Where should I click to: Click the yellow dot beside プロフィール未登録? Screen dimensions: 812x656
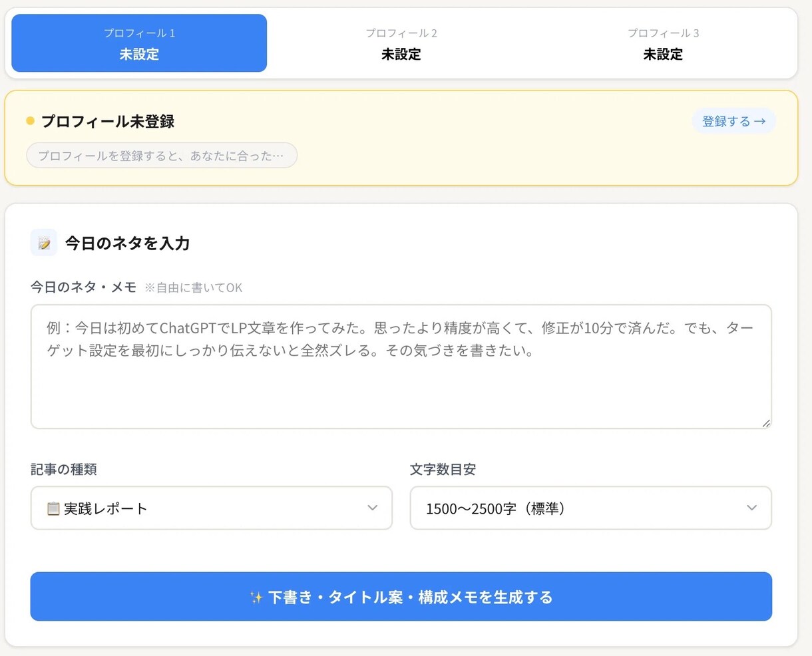click(30, 121)
